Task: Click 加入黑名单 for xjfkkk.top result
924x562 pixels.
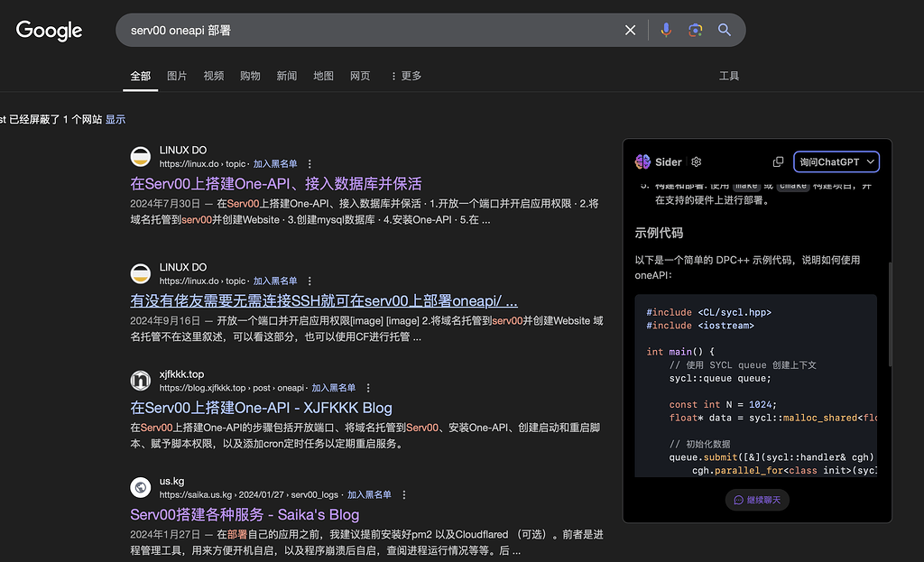Action: pos(334,388)
